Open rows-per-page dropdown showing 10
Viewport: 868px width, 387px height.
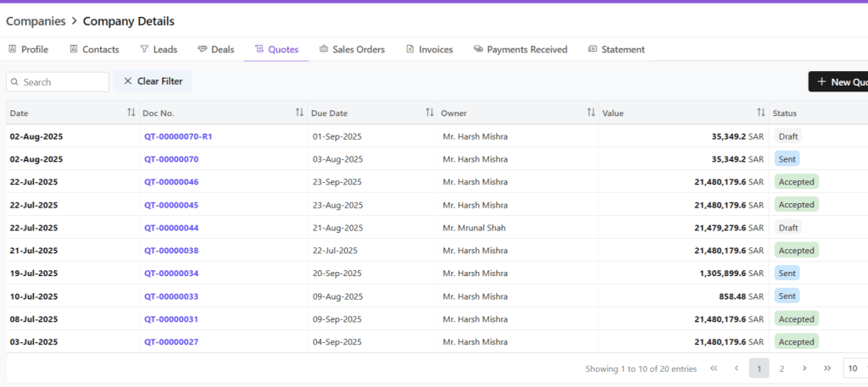pyautogui.click(x=854, y=368)
